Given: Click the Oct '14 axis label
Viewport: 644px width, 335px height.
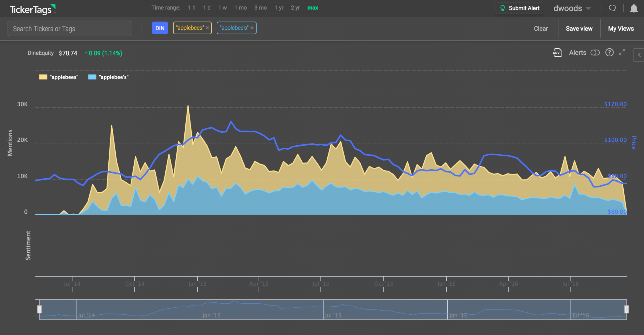Looking at the screenshot, I should (135, 284).
